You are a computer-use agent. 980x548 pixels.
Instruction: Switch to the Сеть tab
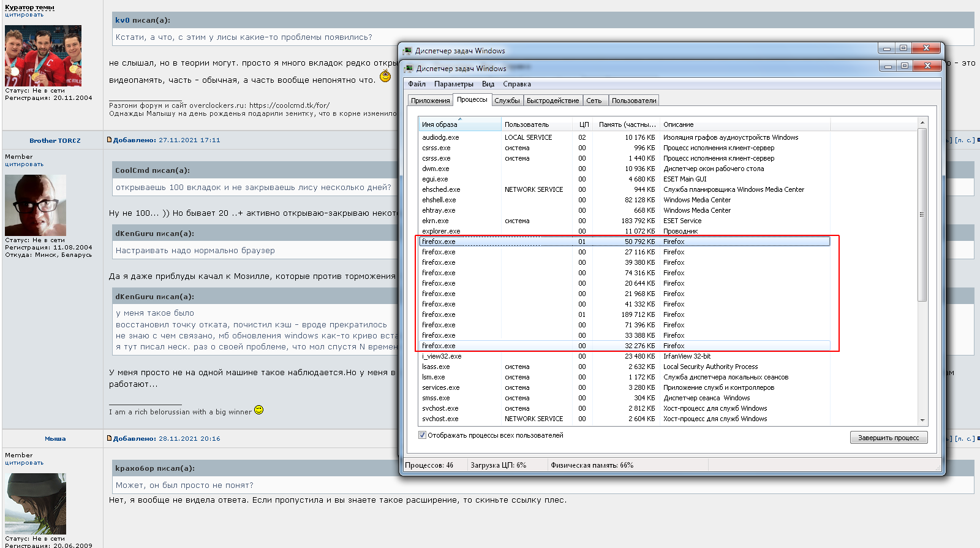point(594,101)
